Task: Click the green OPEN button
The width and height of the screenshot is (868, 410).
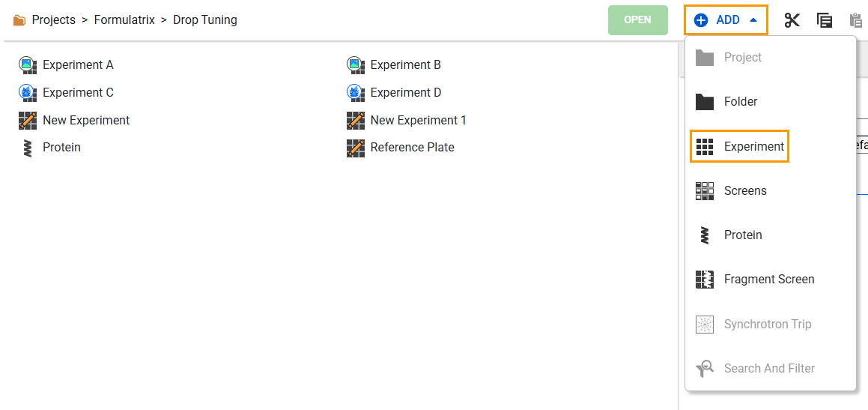Action: [x=638, y=20]
